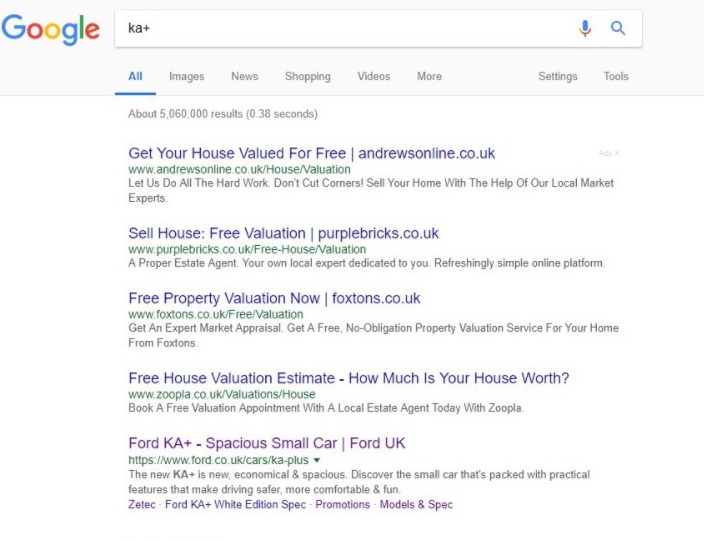Select the All results tab
Image resolution: width=704 pixels, height=542 pixels.
[135, 76]
